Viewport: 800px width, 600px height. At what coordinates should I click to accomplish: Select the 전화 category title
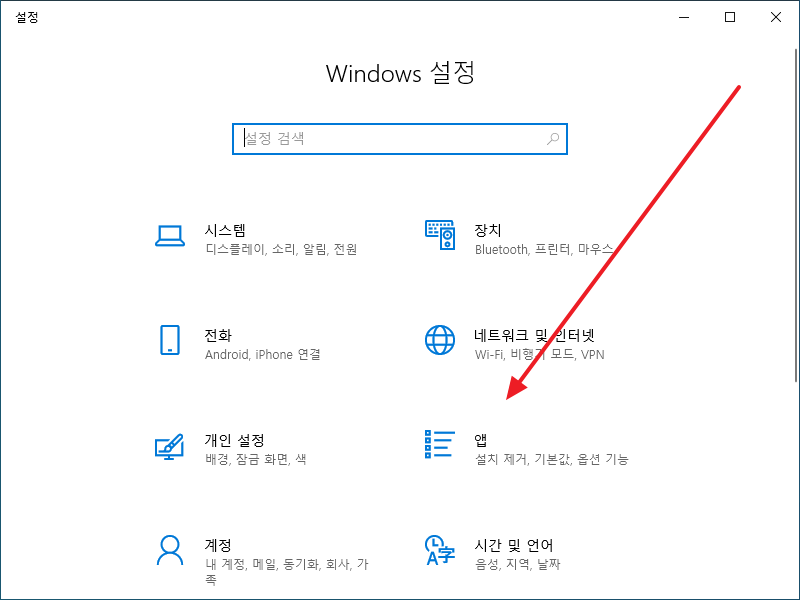[x=218, y=335]
